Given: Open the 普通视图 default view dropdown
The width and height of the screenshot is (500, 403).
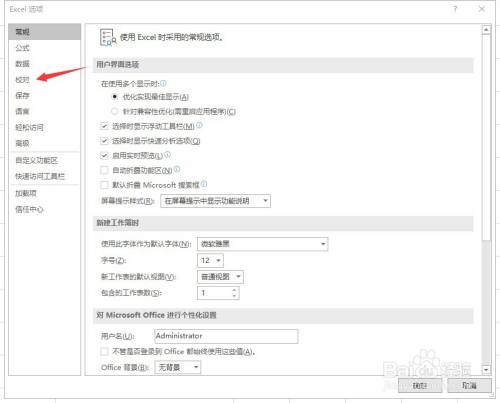Looking at the screenshot, I should (220, 277).
